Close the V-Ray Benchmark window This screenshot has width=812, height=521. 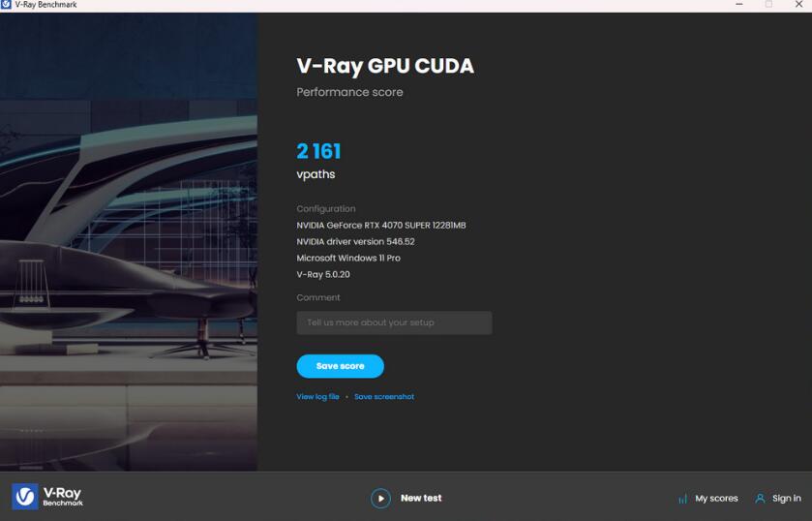(798, 5)
